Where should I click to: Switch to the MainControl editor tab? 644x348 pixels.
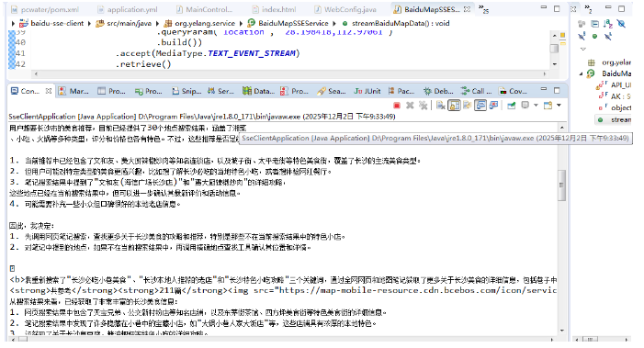click(x=205, y=9)
